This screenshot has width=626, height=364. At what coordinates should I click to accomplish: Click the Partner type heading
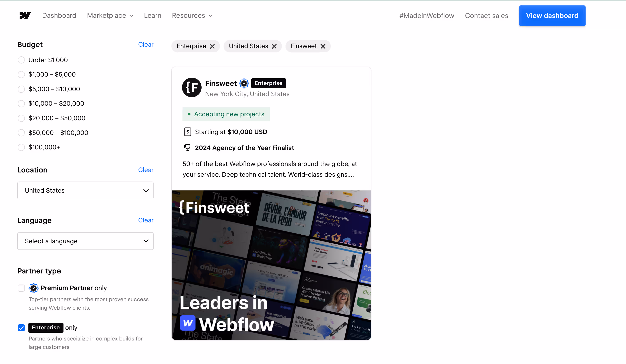pyautogui.click(x=39, y=271)
